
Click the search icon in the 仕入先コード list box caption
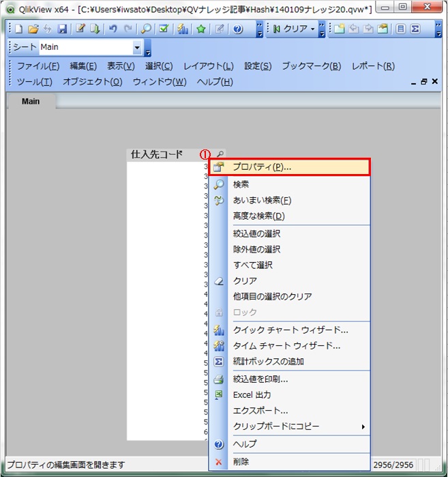[x=220, y=154]
